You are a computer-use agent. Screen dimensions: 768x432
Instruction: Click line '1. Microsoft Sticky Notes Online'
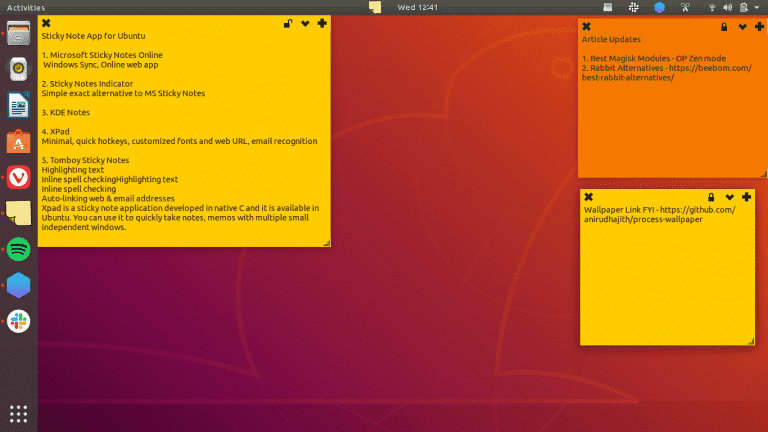click(102, 55)
